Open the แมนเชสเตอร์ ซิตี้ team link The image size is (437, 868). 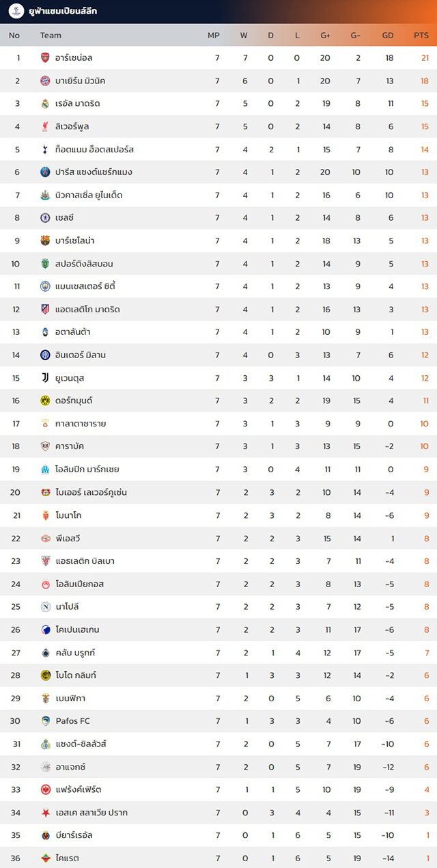(91, 286)
